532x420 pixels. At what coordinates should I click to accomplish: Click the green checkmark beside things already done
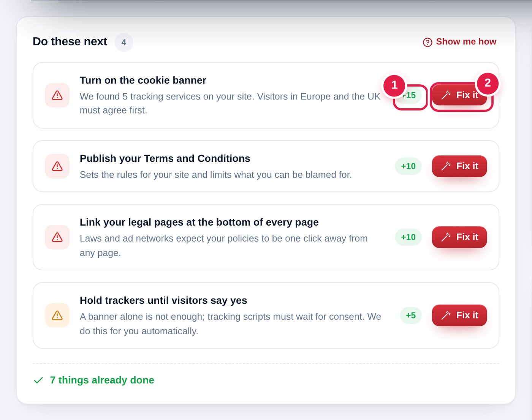coord(38,380)
